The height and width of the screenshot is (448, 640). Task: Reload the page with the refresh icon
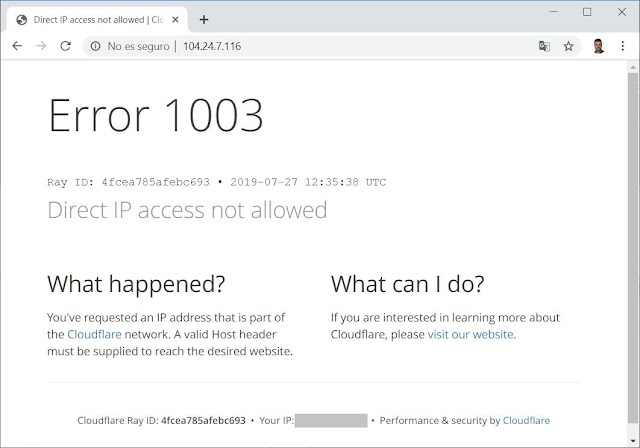[x=65, y=46]
